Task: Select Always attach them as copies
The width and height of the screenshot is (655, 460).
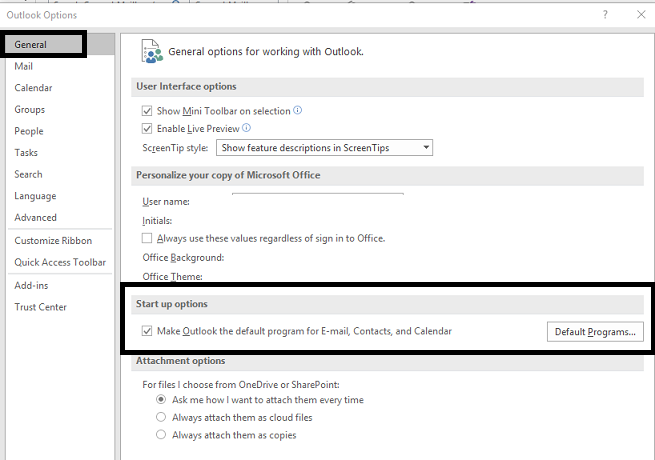Action: [x=161, y=435]
